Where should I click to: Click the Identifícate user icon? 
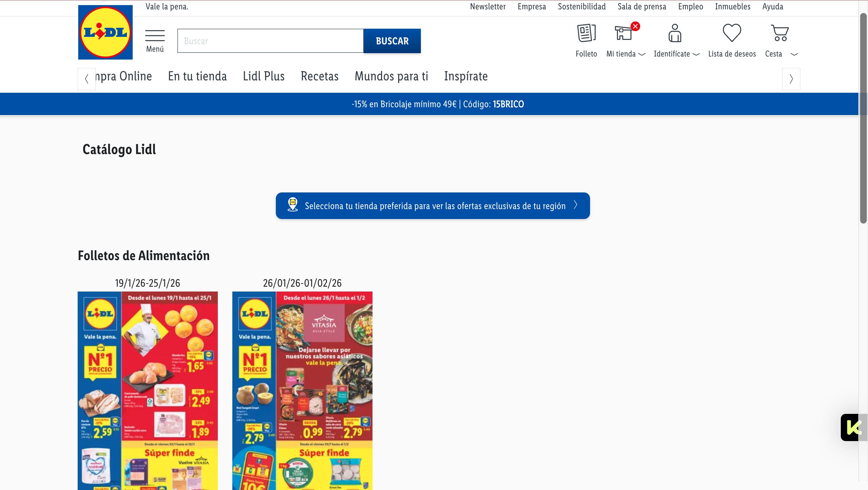tap(675, 33)
